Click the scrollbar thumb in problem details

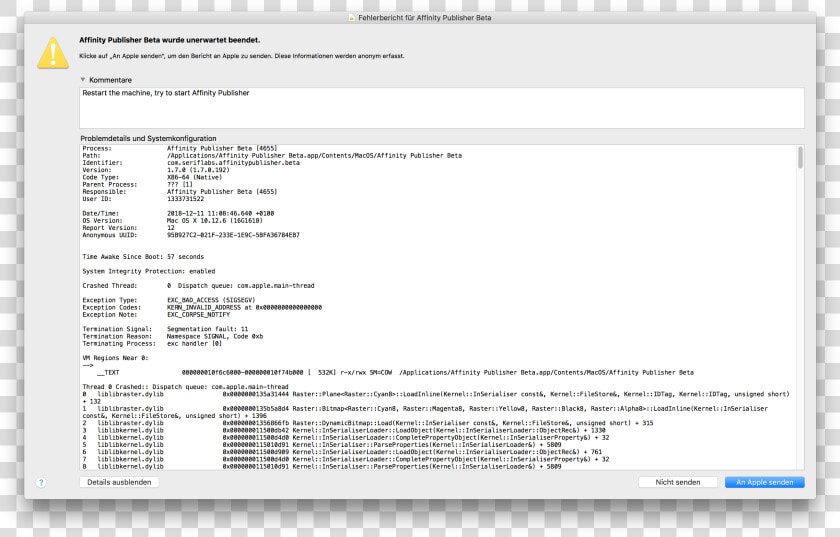click(800, 158)
